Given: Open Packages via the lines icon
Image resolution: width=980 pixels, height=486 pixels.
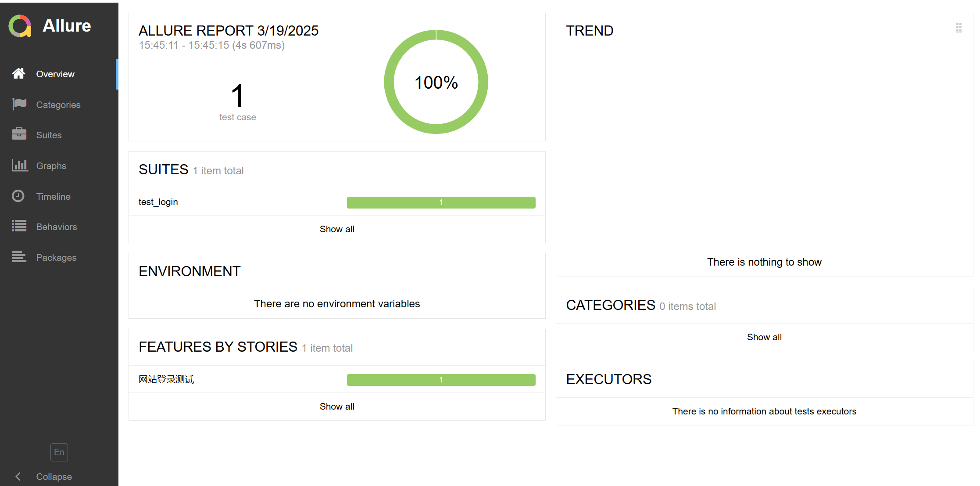Looking at the screenshot, I should [x=19, y=257].
